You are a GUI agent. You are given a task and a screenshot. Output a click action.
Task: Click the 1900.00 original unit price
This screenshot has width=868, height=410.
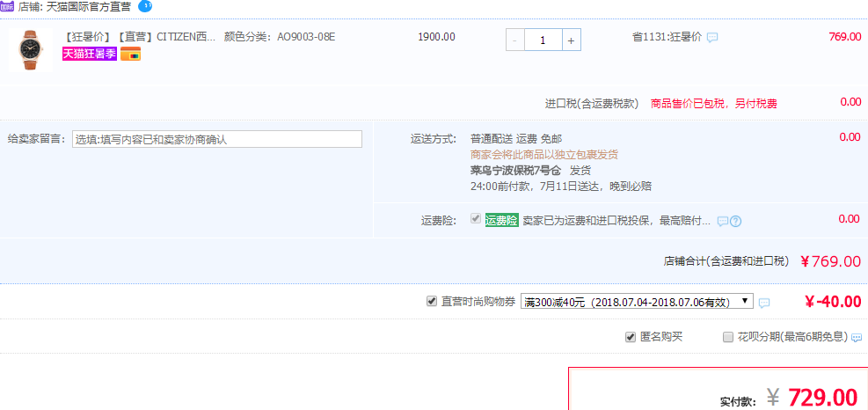(x=437, y=37)
